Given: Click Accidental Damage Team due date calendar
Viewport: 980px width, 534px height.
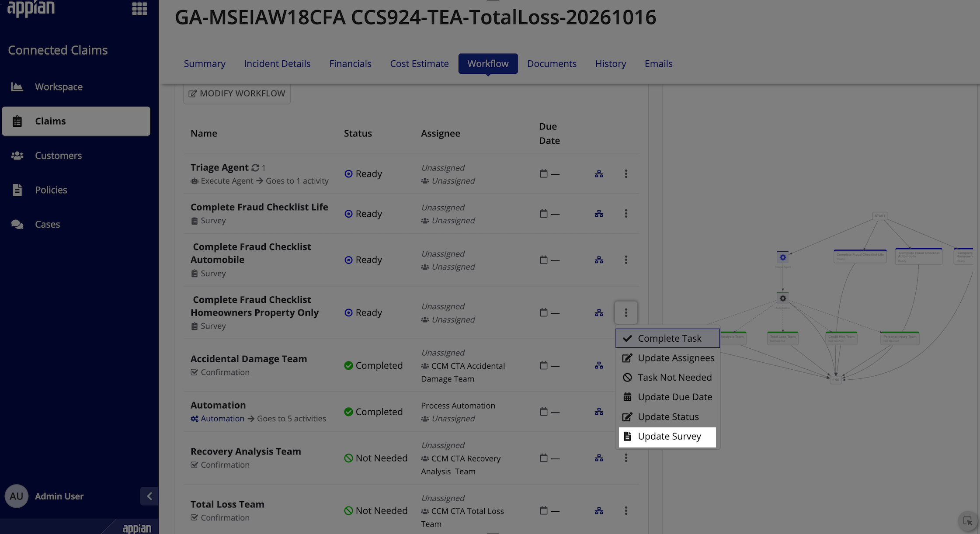Looking at the screenshot, I should tap(543, 365).
